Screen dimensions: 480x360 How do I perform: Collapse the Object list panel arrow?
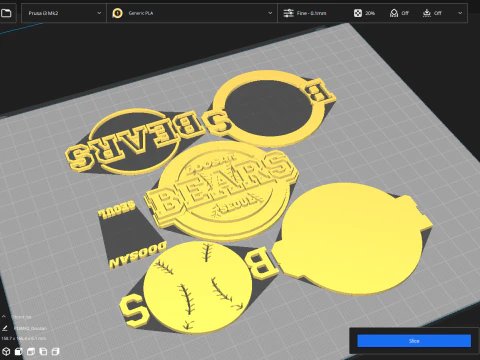point(4,316)
